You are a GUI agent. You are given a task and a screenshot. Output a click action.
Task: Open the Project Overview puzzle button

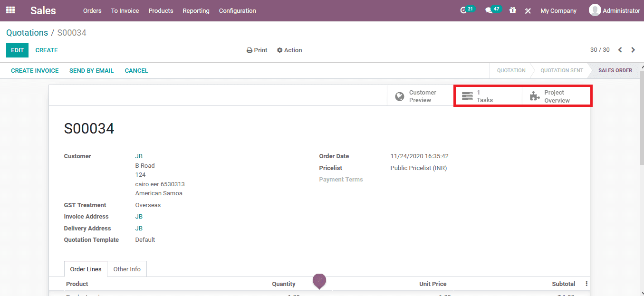click(556, 96)
